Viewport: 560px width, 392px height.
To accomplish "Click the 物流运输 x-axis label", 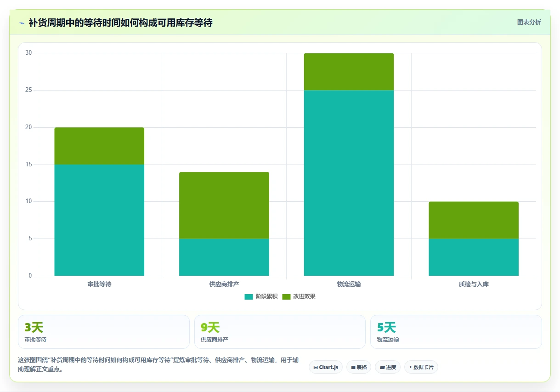I will (x=349, y=284).
